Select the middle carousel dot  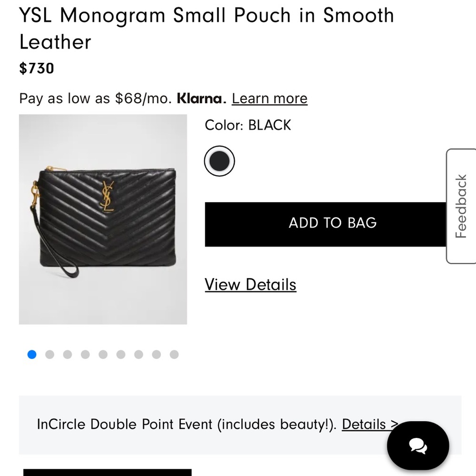(x=103, y=354)
